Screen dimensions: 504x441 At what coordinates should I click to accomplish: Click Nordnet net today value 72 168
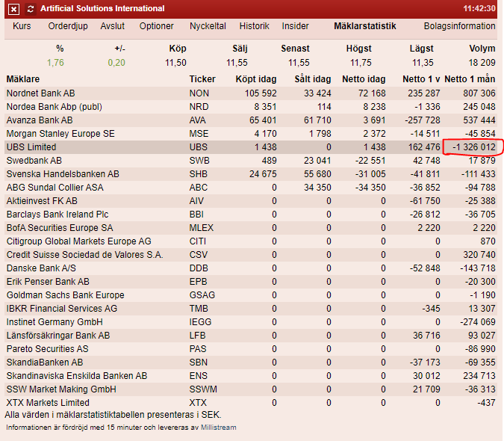coord(372,93)
